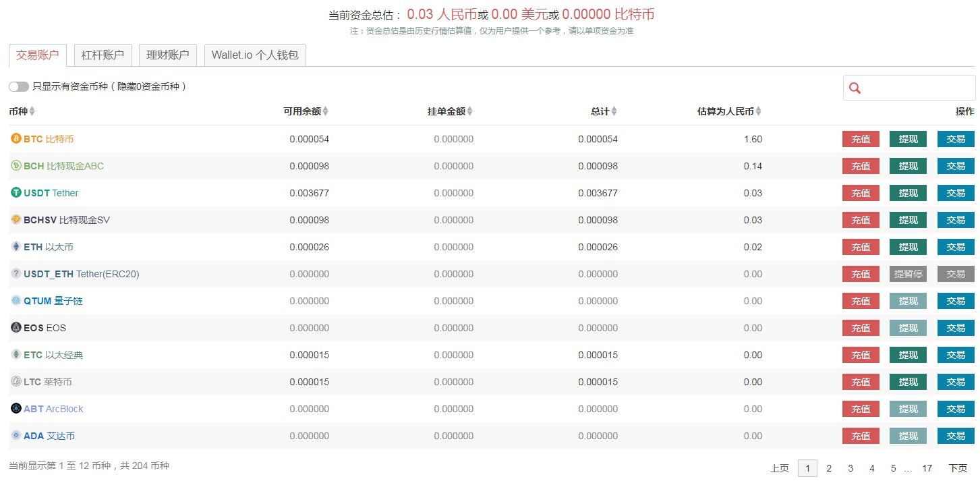The height and width of the screenshot is (481, 980).
Task: Toggle the show-only-funded-coins switch
Action: [19, 86]
